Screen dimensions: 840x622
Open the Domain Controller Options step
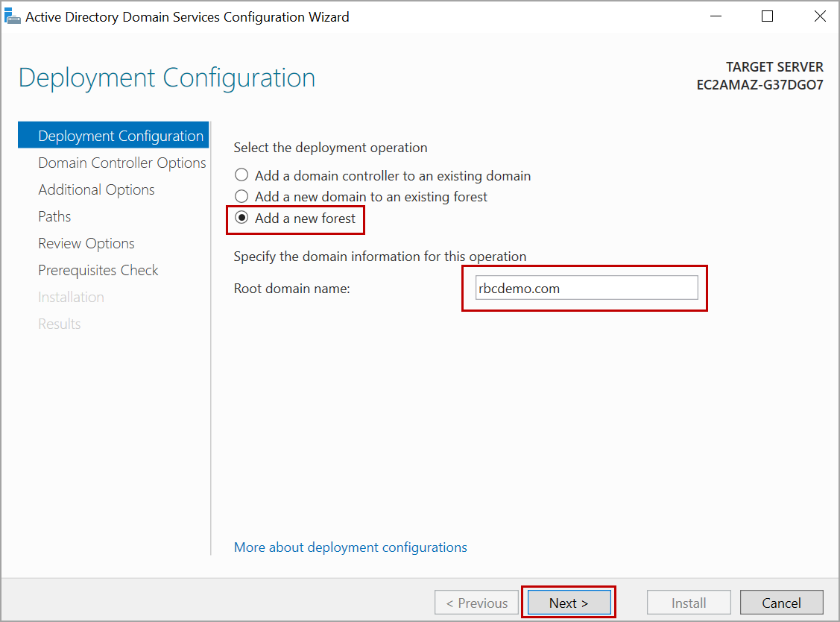coord(121,163)
